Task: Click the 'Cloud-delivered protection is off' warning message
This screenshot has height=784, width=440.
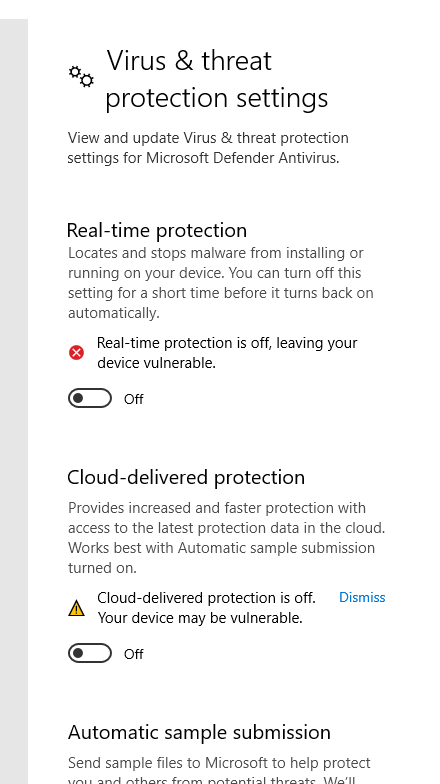Action: click(x=206, y=608)
